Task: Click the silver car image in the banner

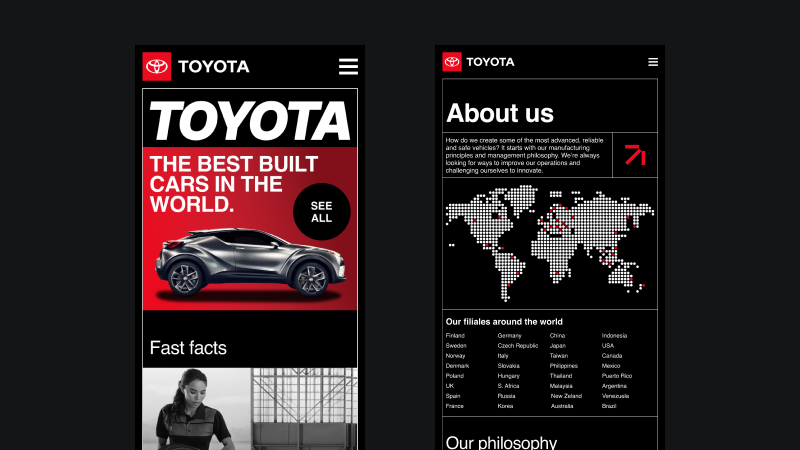Action: (x=251, y=262)
